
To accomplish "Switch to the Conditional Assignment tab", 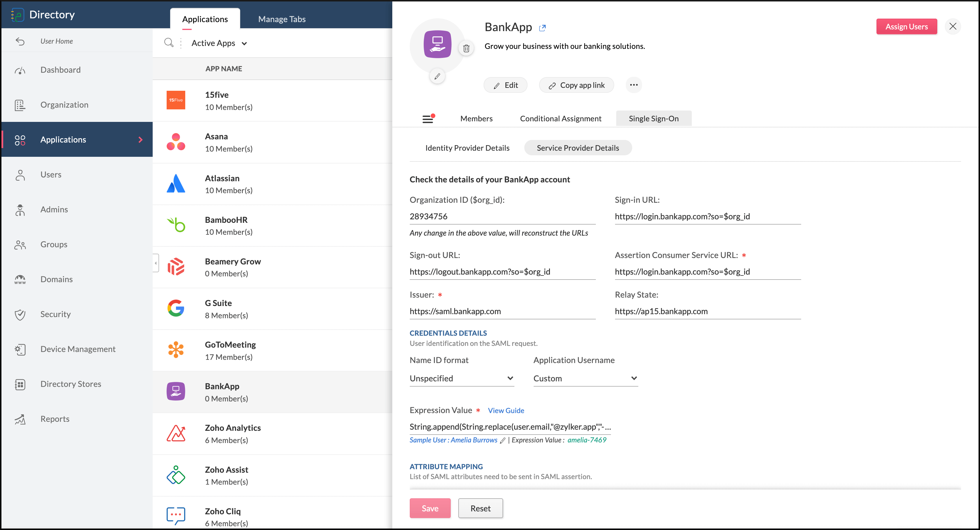I will click(x=560, y=118).
